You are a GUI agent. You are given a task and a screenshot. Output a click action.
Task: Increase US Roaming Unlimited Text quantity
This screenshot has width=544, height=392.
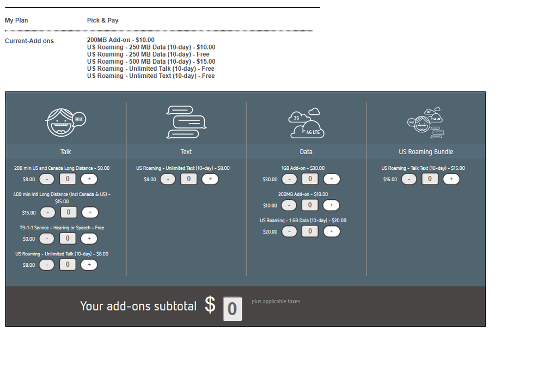point(210,179)
